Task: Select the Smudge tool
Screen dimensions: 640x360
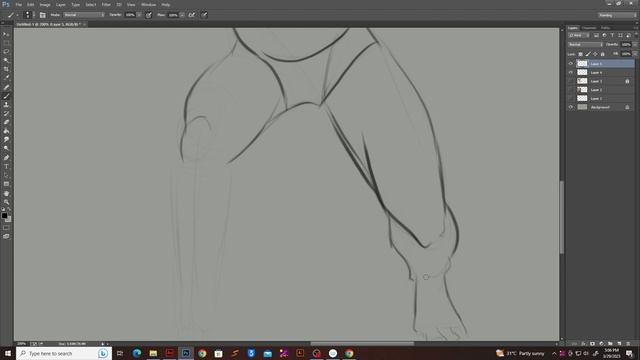Action: coord(6,140)
